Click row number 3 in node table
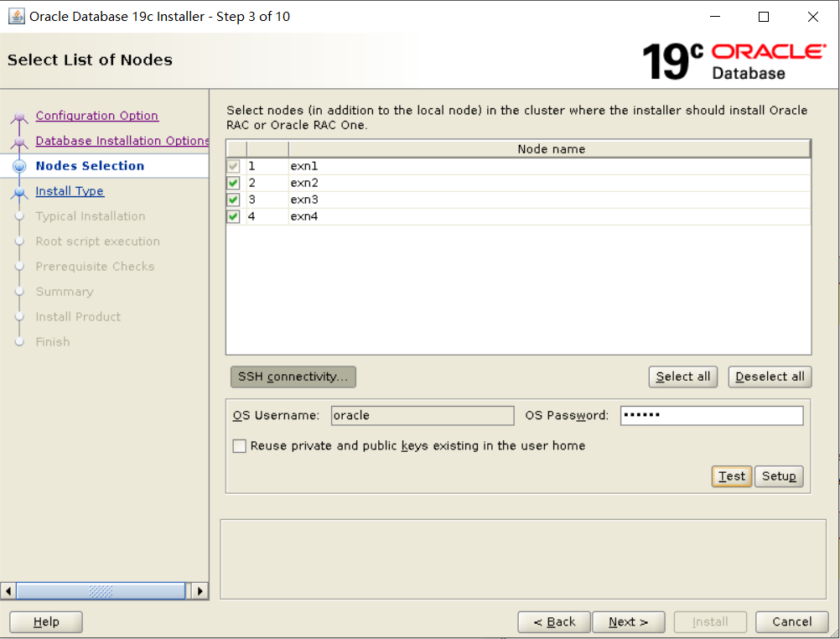 (267, 200)
